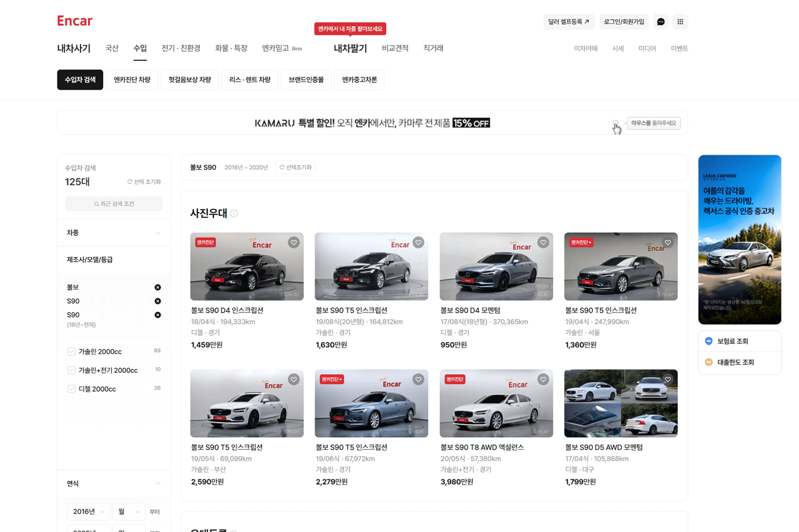Viewport: 799px width, 532px height.
Task: Favorite the 2,279만원 S90 T5 인스크립션
Action: click(418, 379)
